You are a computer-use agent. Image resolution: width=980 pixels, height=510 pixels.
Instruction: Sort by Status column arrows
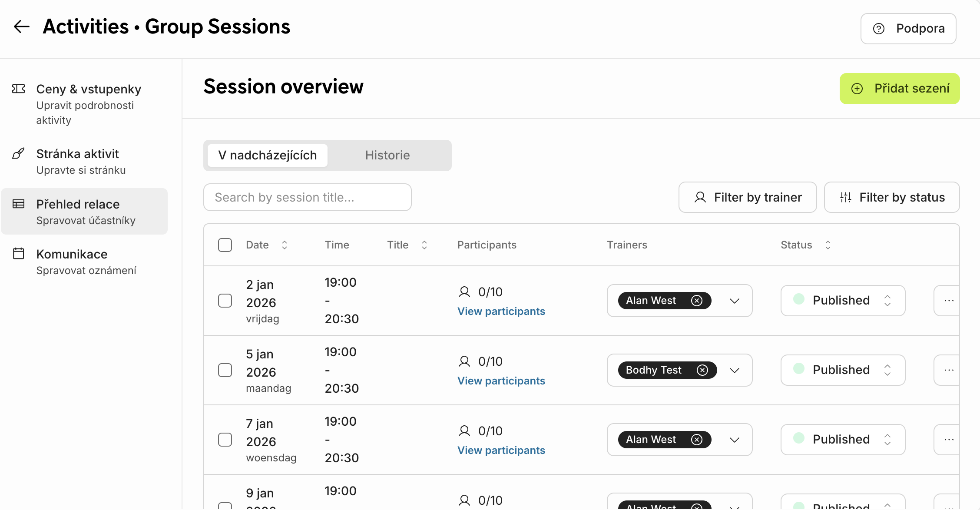point(828,245)
